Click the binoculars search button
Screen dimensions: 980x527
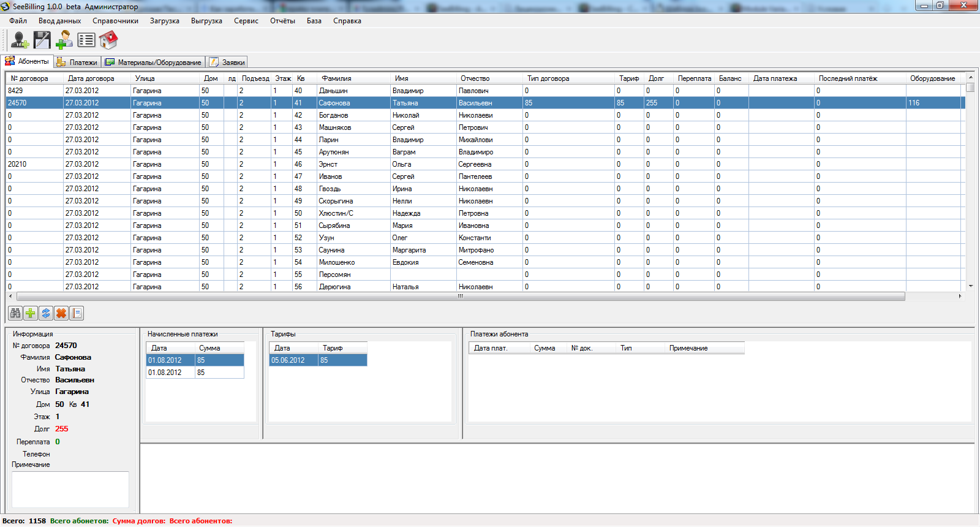click(x=15, y=313)
